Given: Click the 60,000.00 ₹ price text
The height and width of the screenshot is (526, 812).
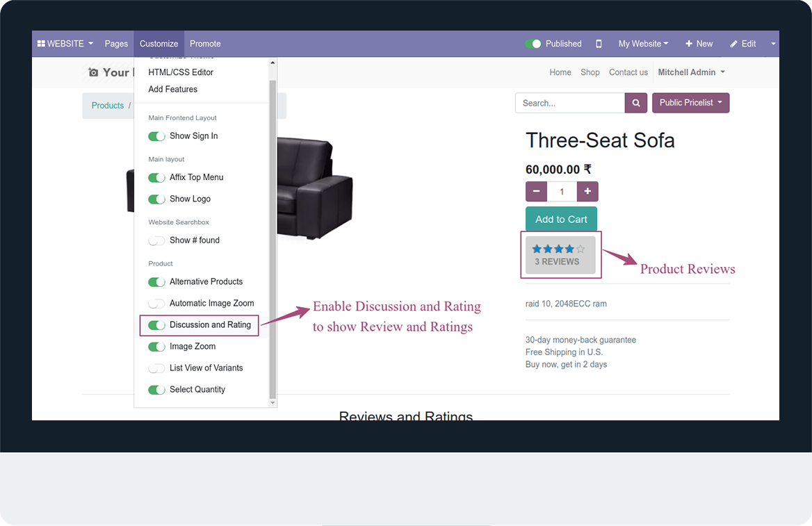Looking at the screenshot, I should point(558,170).
